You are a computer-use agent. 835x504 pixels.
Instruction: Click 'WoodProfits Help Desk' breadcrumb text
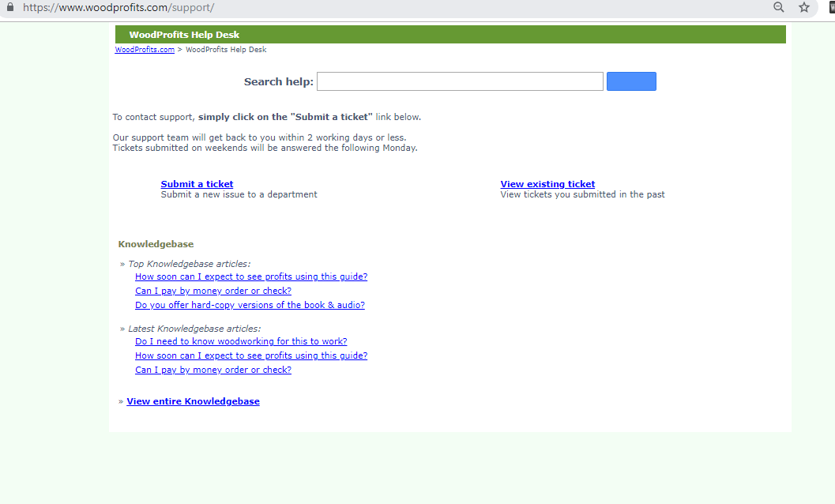(226, 50)
